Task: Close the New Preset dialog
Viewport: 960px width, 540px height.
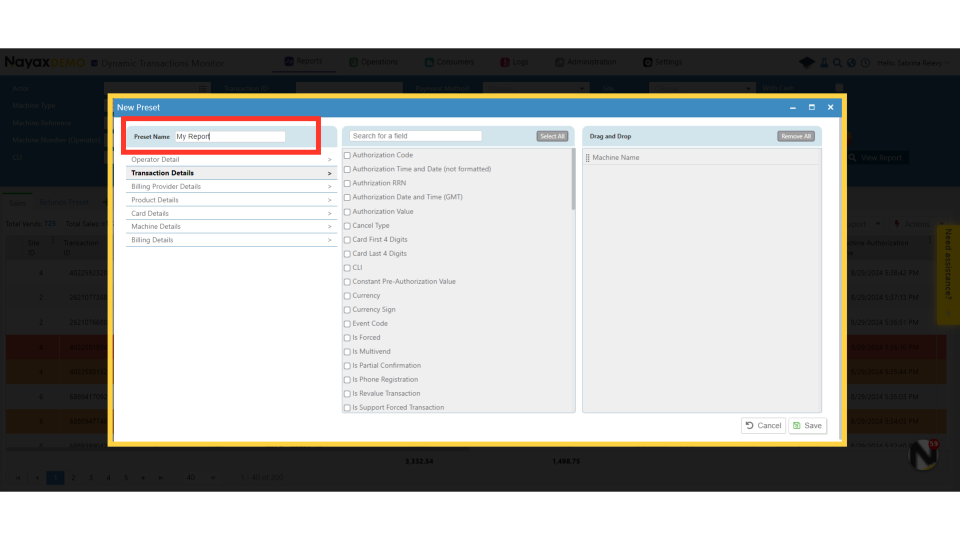Action: [x=830, y=107]
